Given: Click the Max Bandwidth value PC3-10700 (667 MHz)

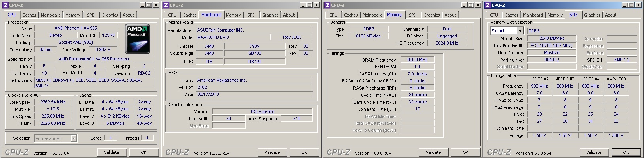Looking at the screenshot, I should click(552, 45).
